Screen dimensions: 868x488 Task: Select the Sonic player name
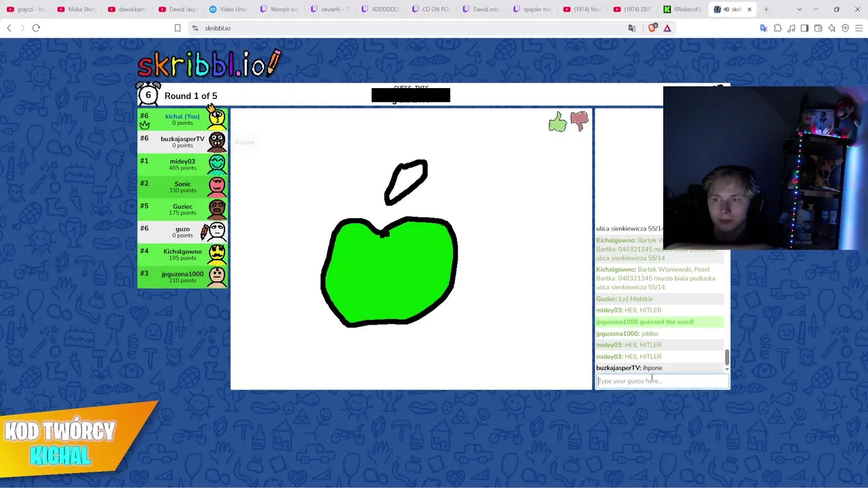(182, 184)
